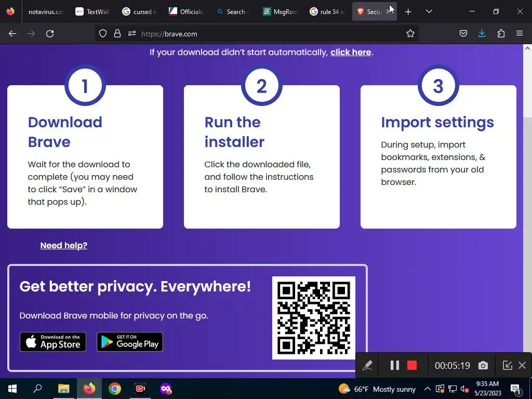Switch to notavirus.com tab

45,12
